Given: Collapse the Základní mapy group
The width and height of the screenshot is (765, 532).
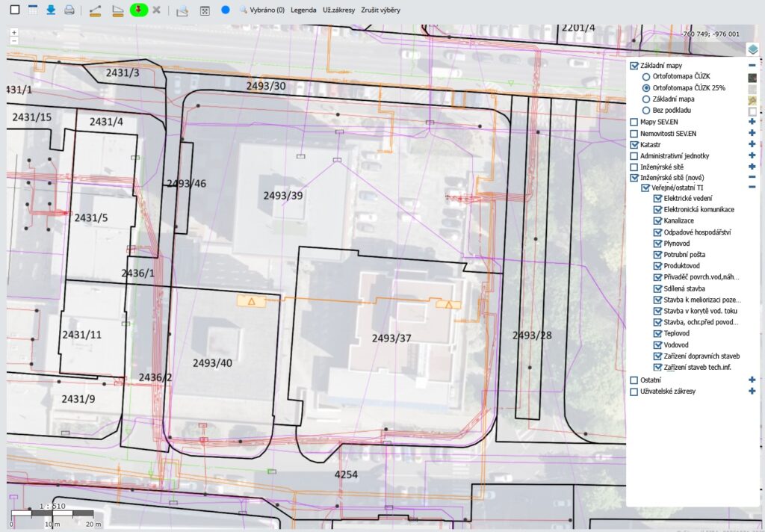Looking at the screenshot, I should click(x=752, y=66).
